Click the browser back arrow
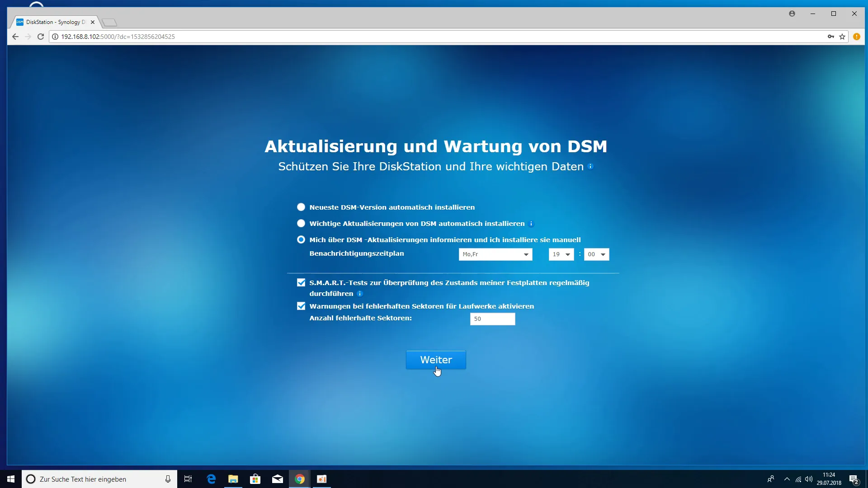This screenshot has width=868, height=488. (15, 37)
